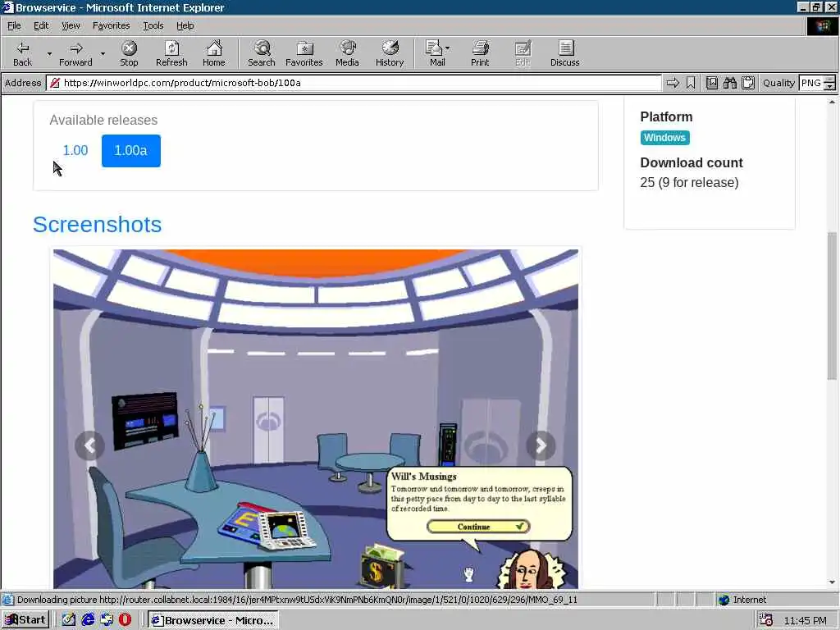Click the 11:45 PM clock
The image size is (840, 630).
click(x=805, y=620)
